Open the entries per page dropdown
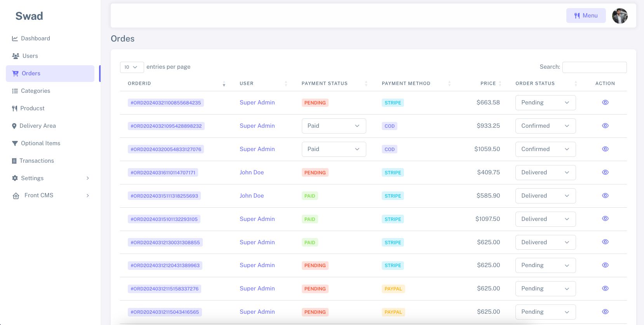This screenshot has width=644, height=325. 132,67
